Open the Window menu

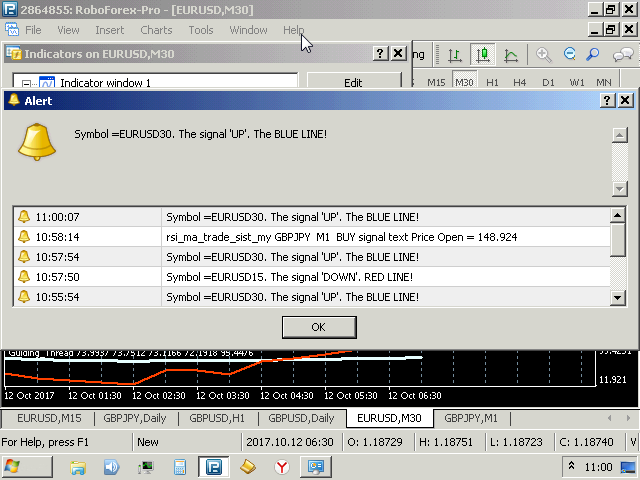click(x=248, y=30)
